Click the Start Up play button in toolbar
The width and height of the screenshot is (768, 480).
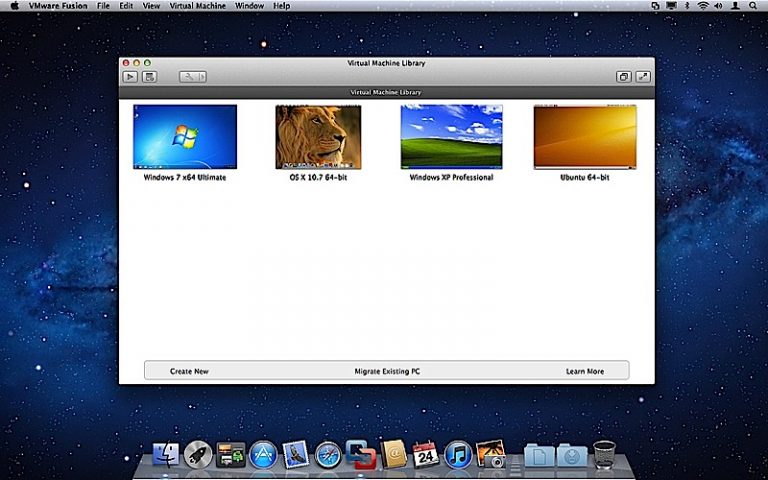coord(130,77)
